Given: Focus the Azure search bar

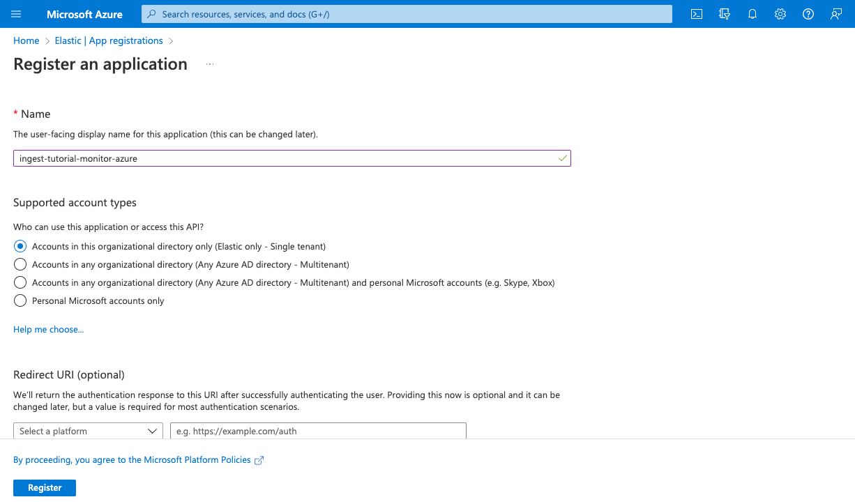Looking at the screenshot, I should point(408,13).
